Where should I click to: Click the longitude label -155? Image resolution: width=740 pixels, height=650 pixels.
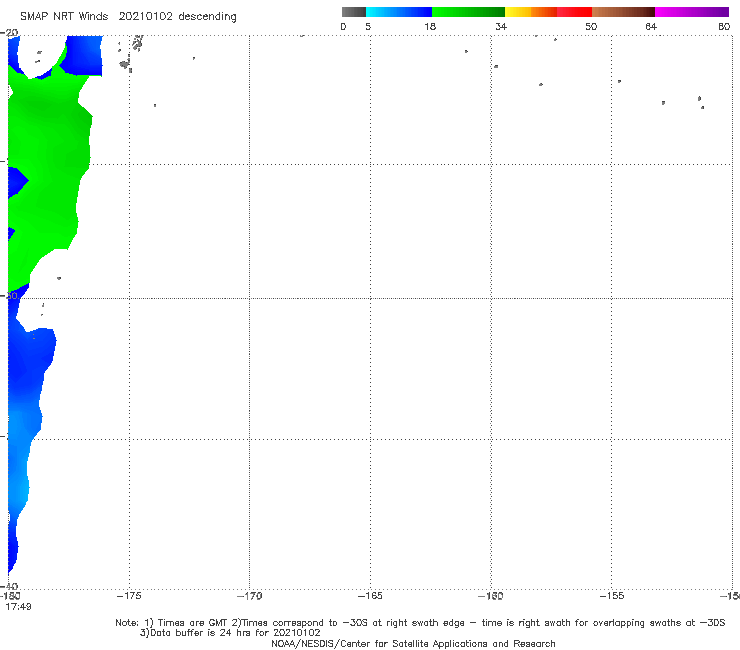(612, 596)
